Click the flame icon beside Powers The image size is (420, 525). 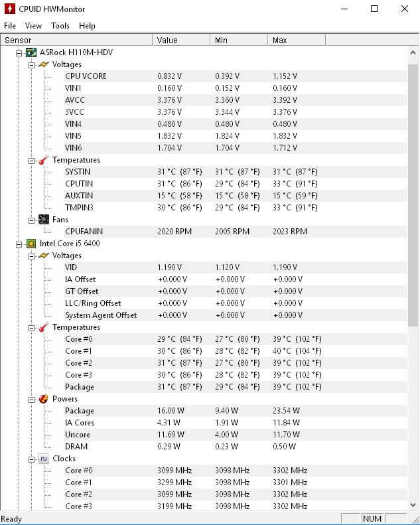(44, 399)
